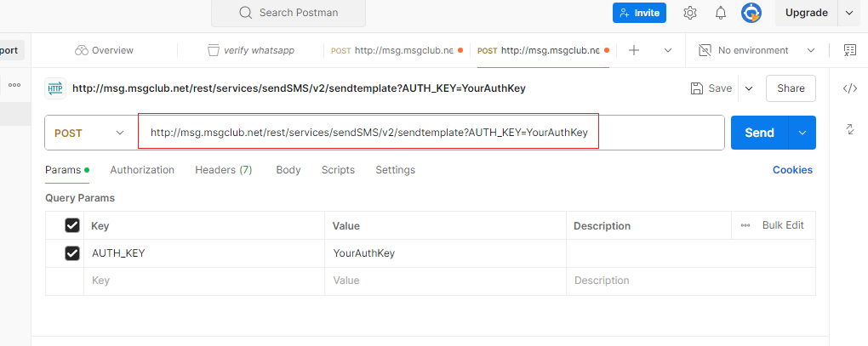
Task: Add a new tab with plus icon
Action: [x=634, y=50]
